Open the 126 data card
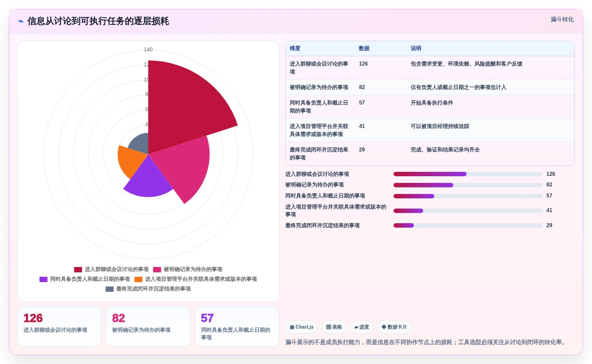This screenshot has width=592, height=364. click(59, 326)
